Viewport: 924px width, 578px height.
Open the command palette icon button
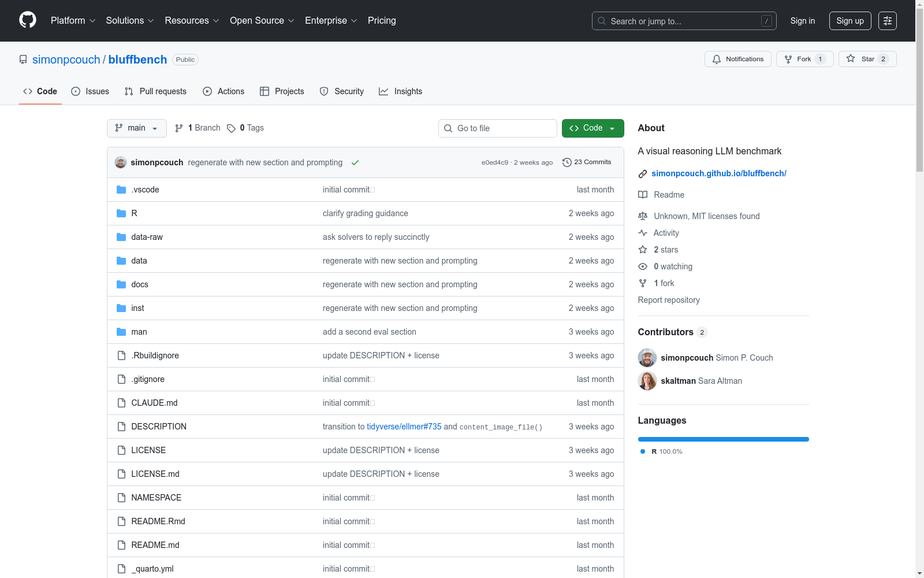coord(888,21)
